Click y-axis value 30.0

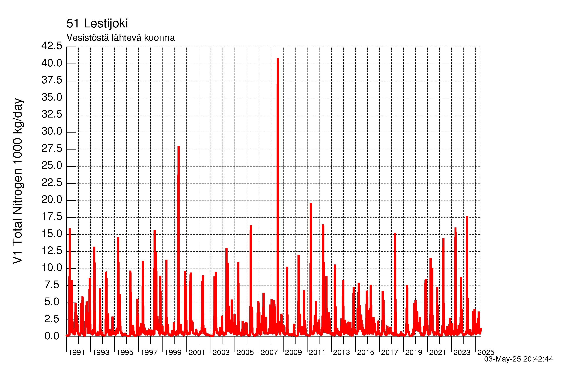(52, 131)
